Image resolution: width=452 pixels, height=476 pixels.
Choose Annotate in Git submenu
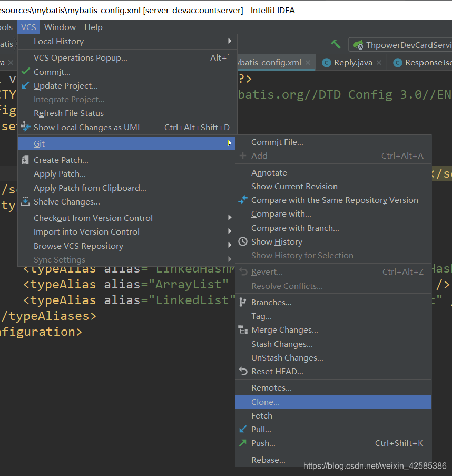[x=333, y=173]
